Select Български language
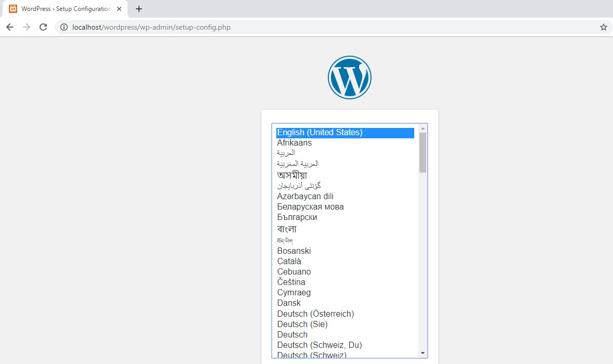 pos(345,217)
